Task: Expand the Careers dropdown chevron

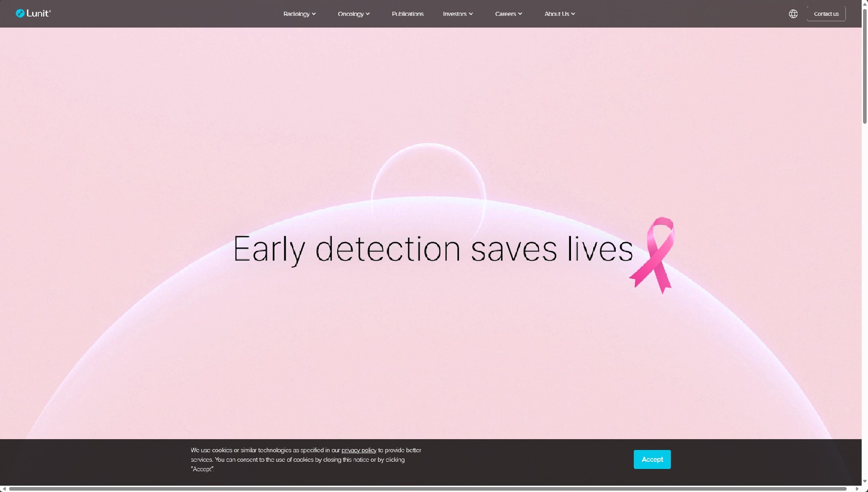Action: [x=520, y=14]
